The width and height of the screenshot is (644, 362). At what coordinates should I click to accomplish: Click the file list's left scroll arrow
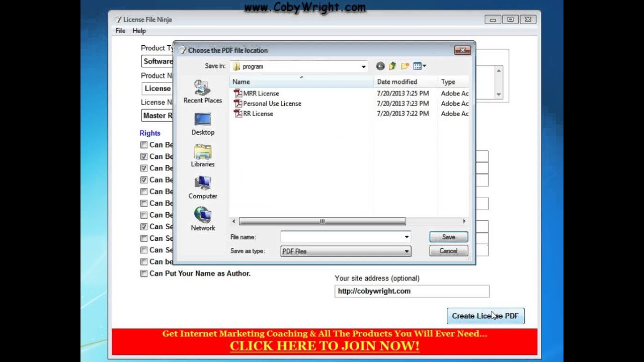pos(233,221)
